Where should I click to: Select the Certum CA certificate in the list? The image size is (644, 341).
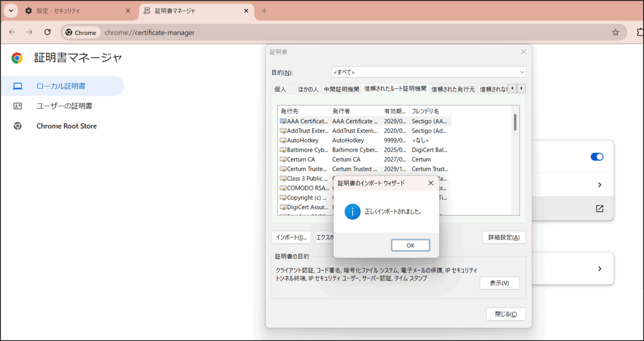point(301,159)
